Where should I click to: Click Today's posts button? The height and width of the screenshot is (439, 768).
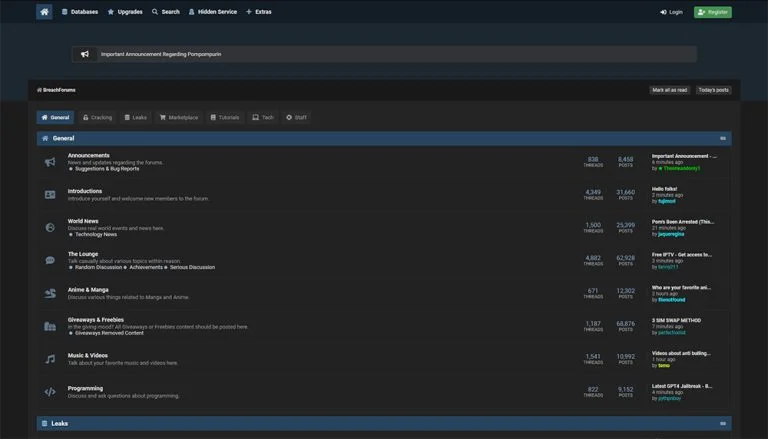coord(714,90)
